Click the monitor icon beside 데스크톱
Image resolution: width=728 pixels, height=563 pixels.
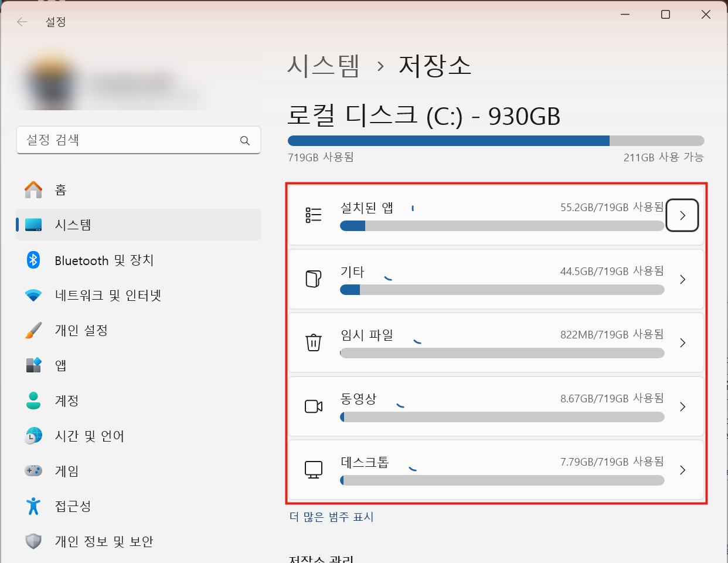click(314, 470)
